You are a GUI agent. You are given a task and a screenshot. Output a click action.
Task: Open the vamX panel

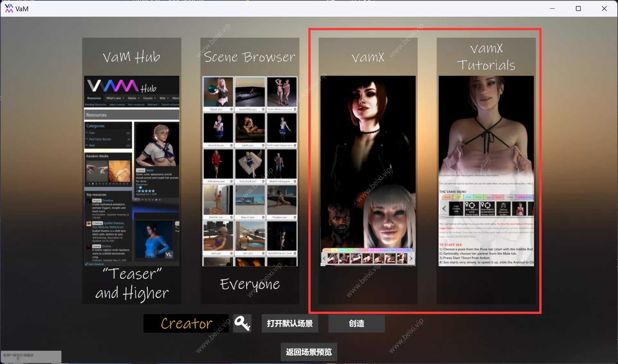point(368,171)
